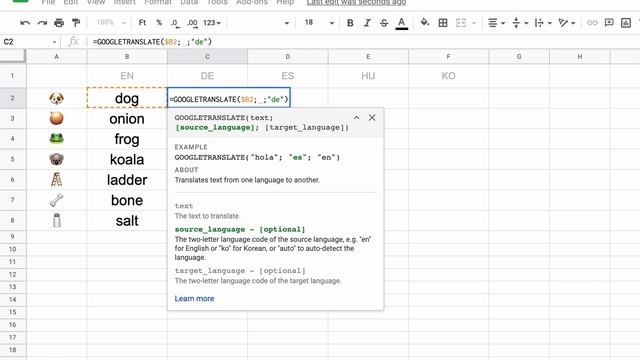Select the cell containing koala
Screen dimensions: 640x360
pos(127,159)
